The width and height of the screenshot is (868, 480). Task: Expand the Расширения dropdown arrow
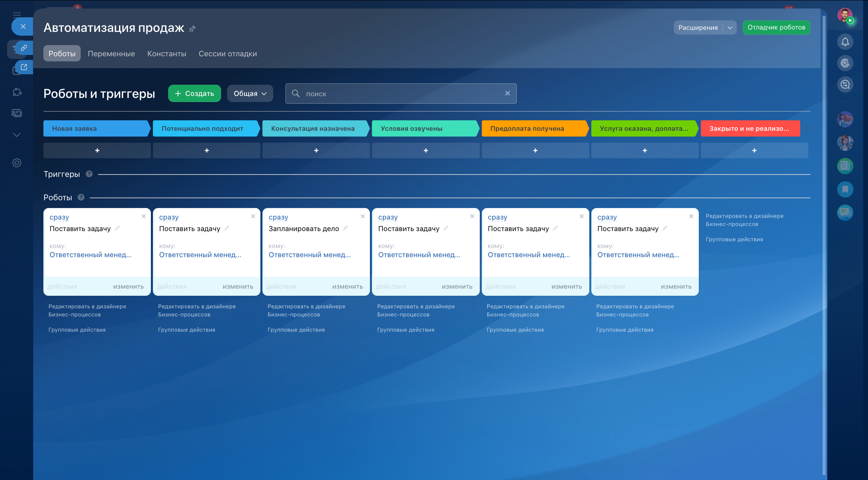tap(730, 28)
